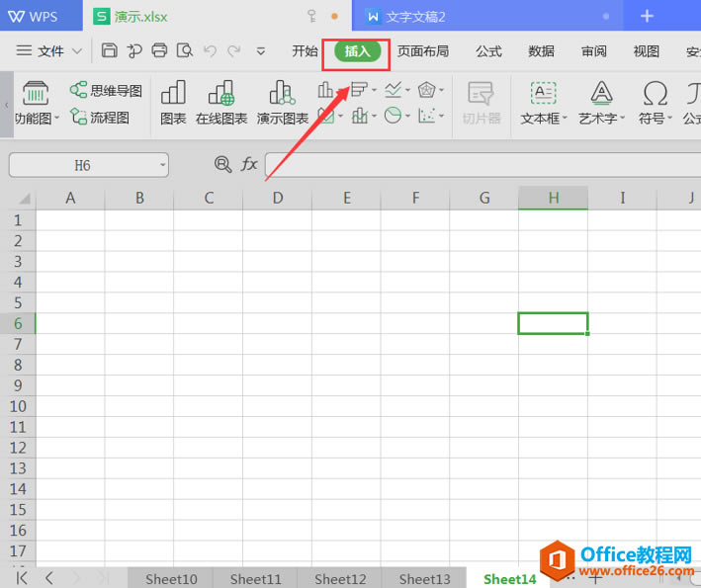Select column D header
This screenshot has height=588, width=701.
pyautogui.click(x=278, y=198)
